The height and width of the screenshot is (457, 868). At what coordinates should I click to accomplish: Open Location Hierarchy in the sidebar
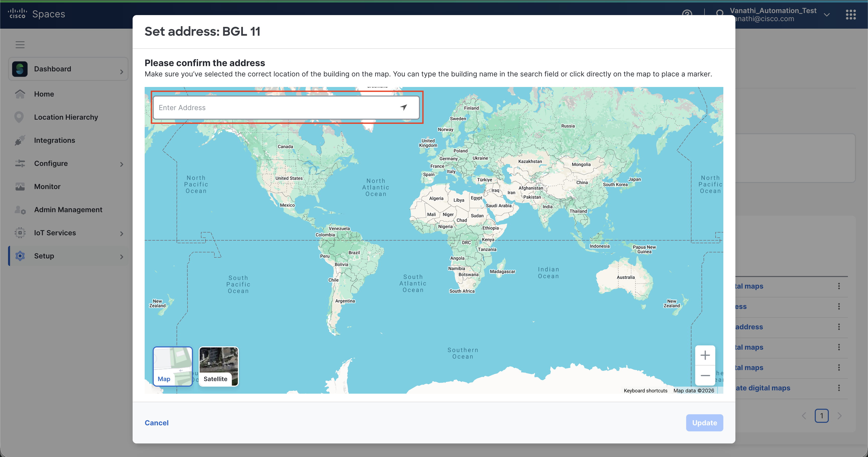click(66, 117)
